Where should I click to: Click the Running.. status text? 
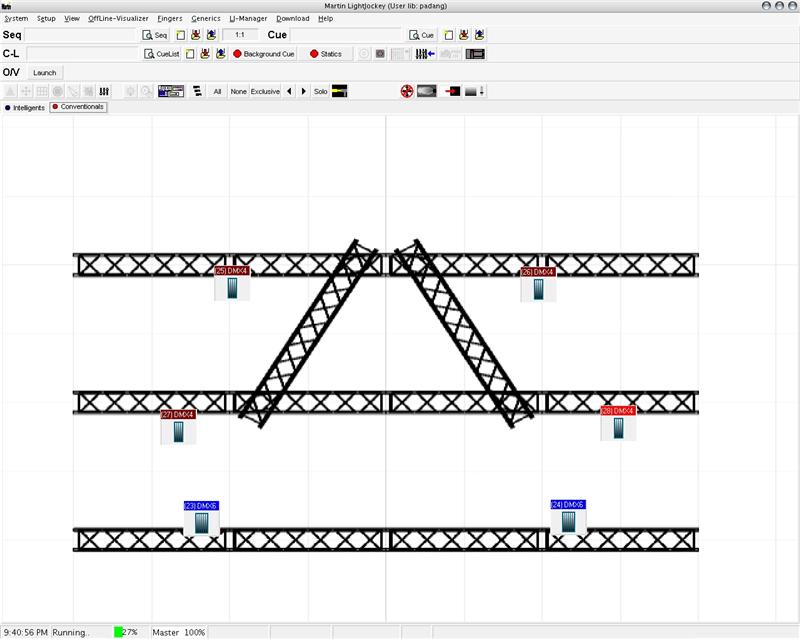[x=71, y=632]
